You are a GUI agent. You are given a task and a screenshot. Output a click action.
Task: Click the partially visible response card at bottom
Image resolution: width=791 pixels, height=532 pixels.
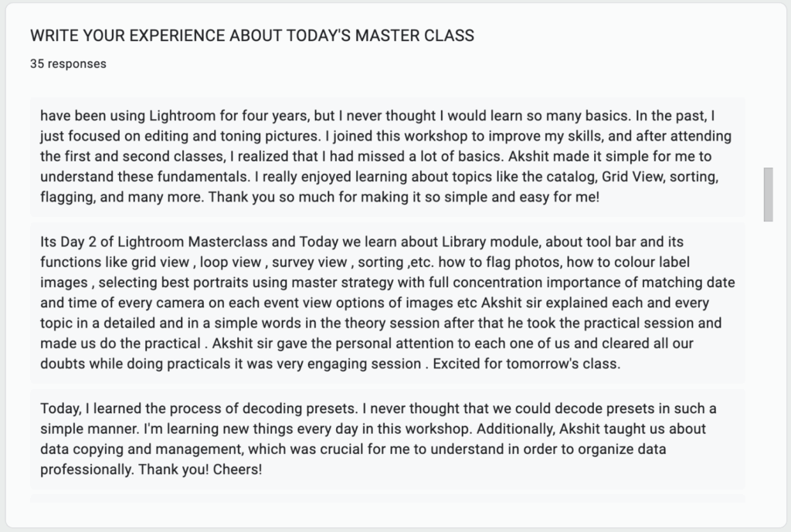tap(388, 499)
